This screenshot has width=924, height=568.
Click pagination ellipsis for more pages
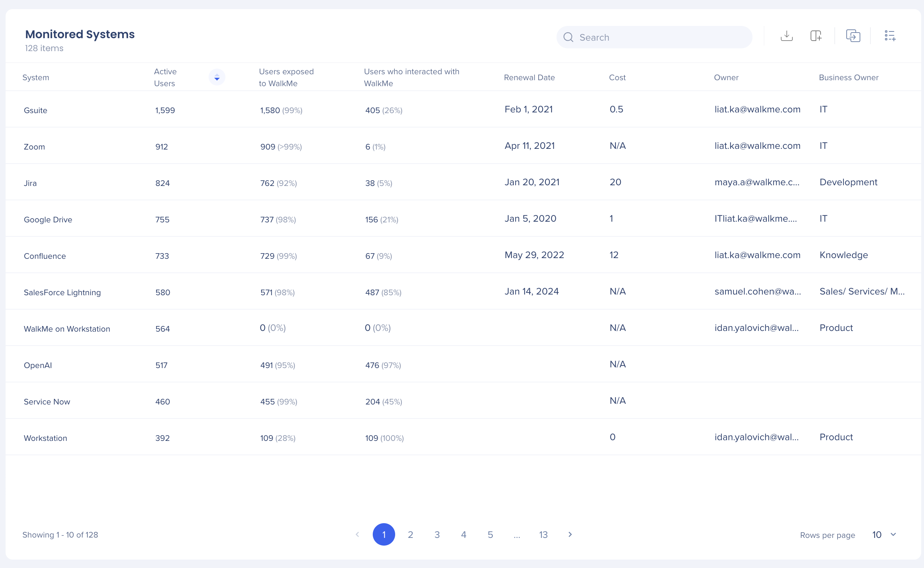tap(517, 535)
